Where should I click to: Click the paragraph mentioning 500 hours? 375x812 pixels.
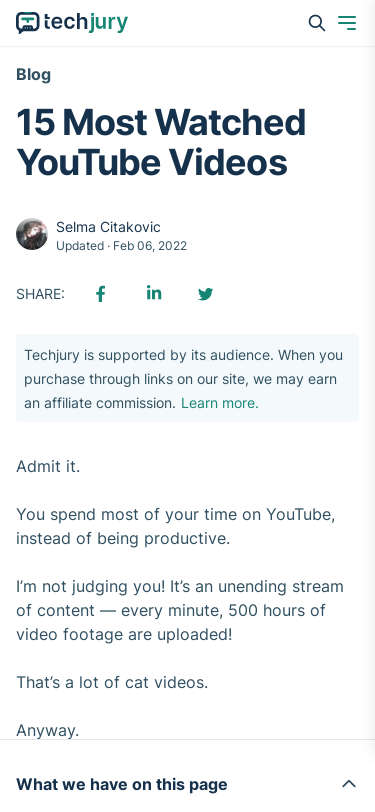[180, 611]
